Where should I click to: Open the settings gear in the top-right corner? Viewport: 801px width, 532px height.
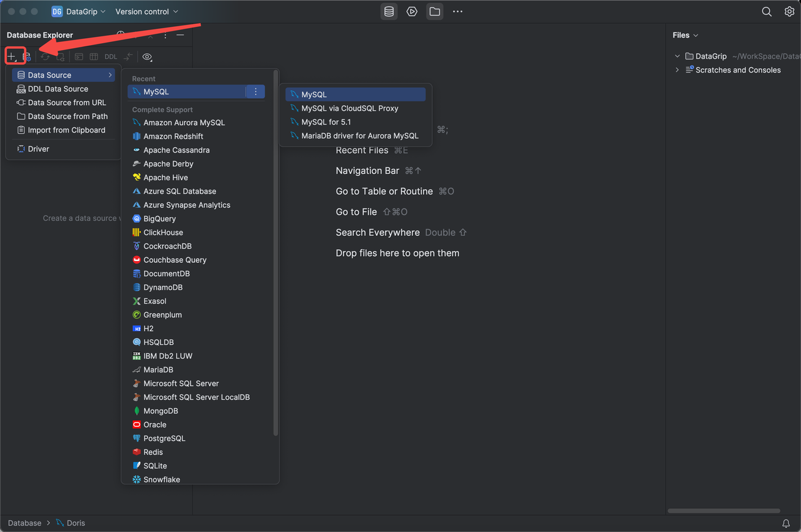coord(789,11)
